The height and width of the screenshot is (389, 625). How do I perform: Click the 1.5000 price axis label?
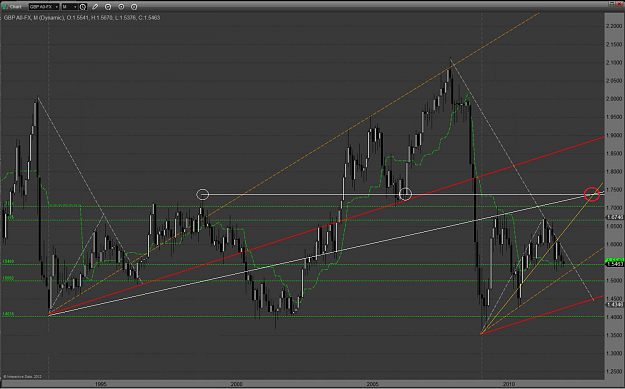[614, 281]
